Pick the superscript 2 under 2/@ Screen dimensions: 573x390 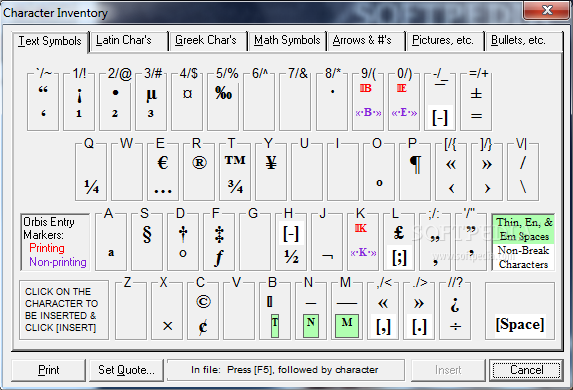115,113
